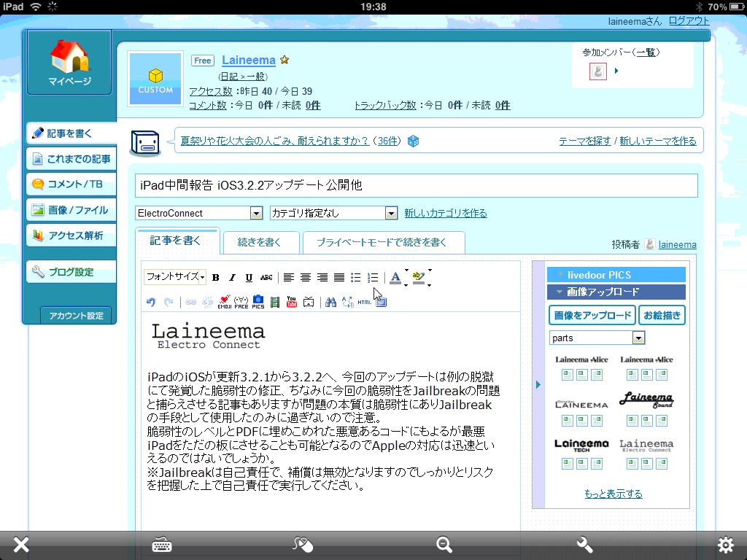Switch to プライベートモードで続きを書く tab
Image resolution: width=747 pixels, height=560 pixels.
point(383,242)
